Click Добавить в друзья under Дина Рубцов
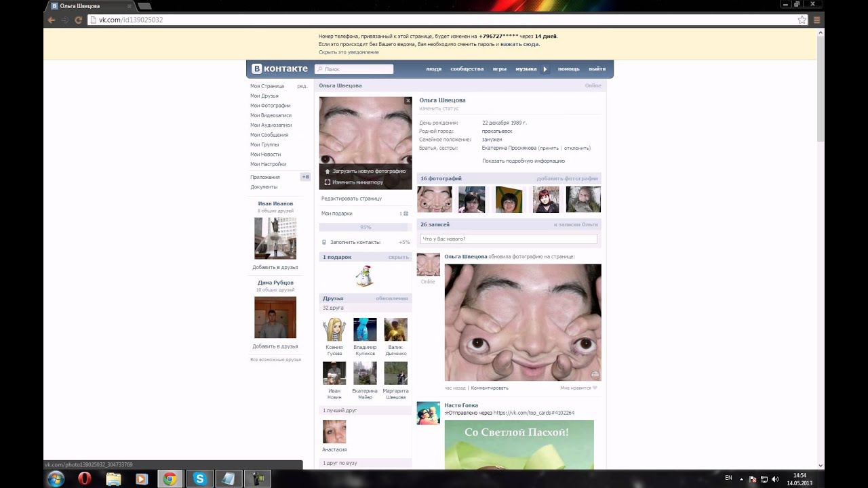The width and height of the screenshot is (868, 488). click(x=275, y=346)
